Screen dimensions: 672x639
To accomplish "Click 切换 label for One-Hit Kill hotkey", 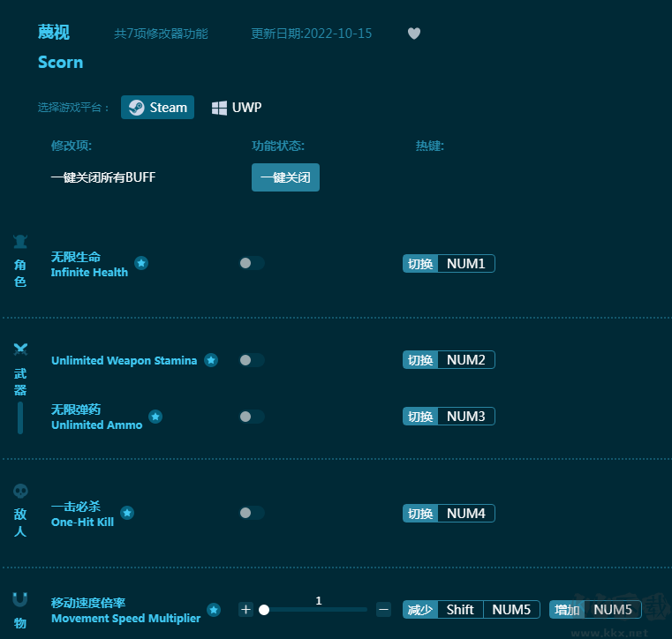I will click(x=420, y=513).
